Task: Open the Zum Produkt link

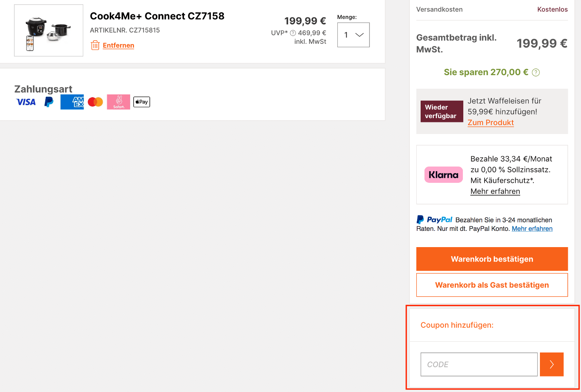Action: click(x=490, y=122)
